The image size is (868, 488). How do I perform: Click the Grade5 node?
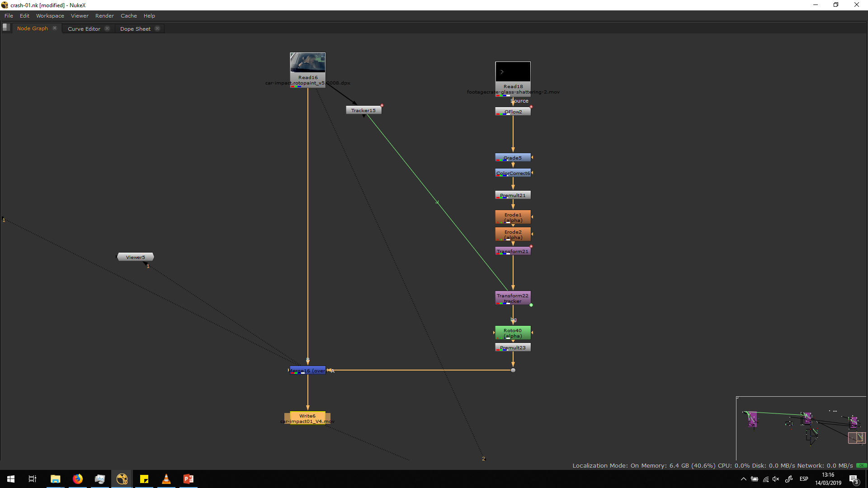tap(513, 158)
